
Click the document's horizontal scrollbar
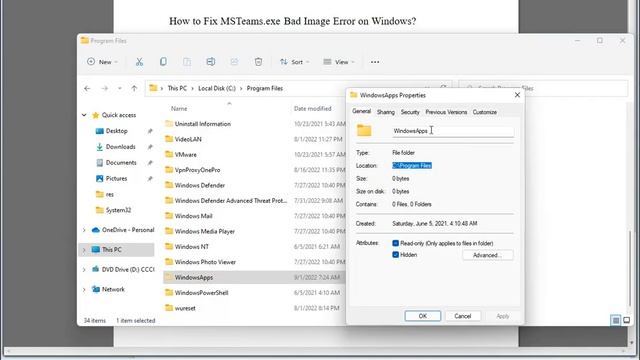315,351
